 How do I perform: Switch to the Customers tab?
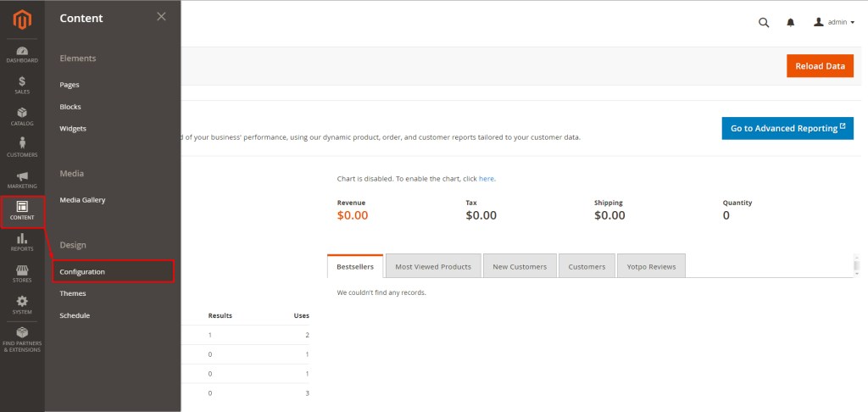tap(587, 266)
